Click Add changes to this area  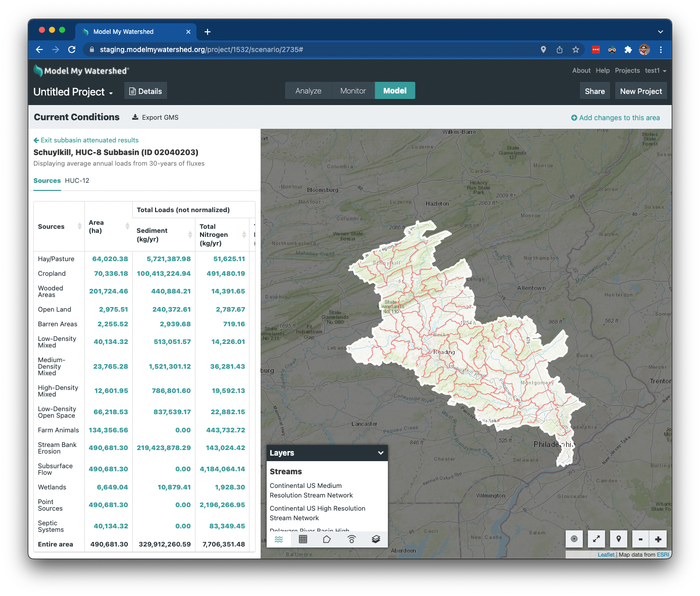click(x=615, y=118)
